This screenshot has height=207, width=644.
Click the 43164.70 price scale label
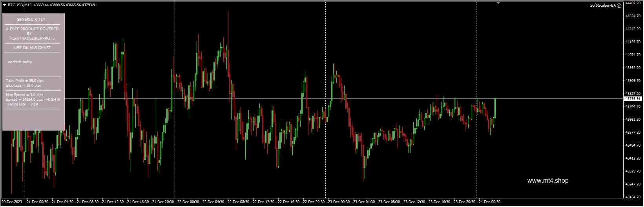(633, 197)
